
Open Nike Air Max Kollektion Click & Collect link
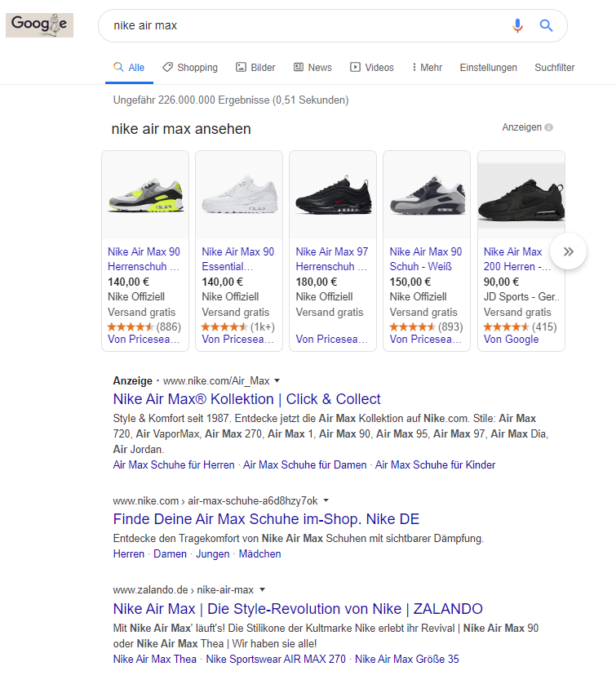click(x=246, y=399)
